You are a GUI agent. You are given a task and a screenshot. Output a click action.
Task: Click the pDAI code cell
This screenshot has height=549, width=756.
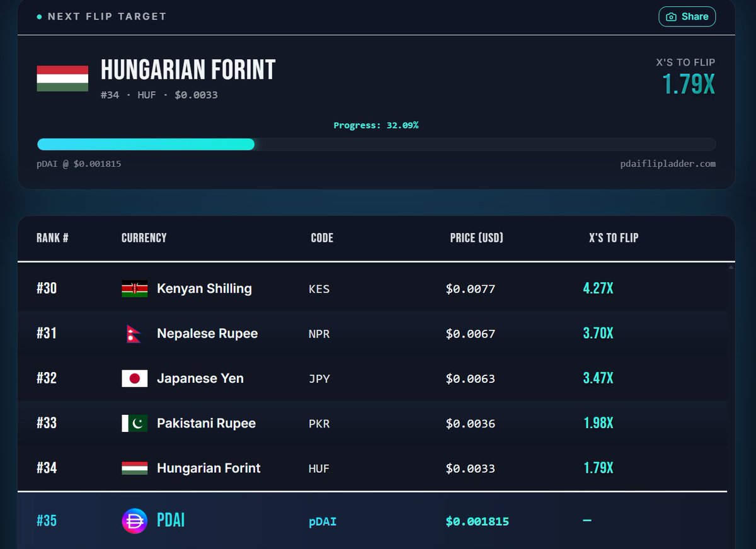[321, 522]
